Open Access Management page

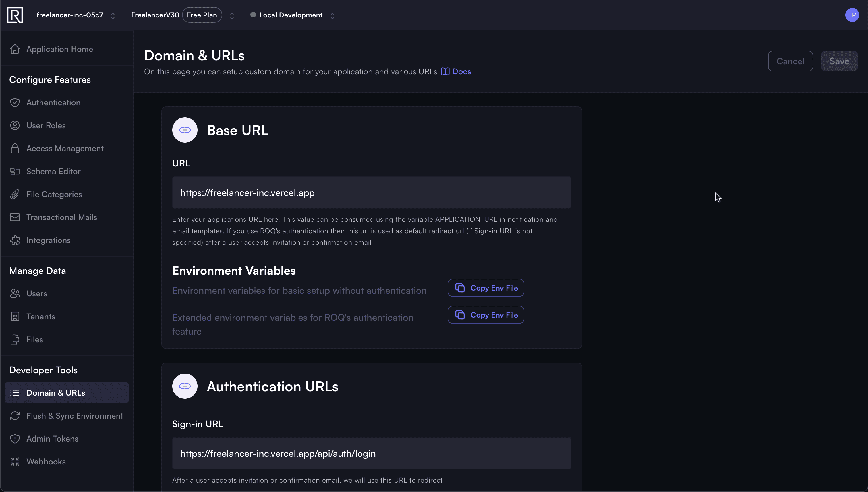67,148
